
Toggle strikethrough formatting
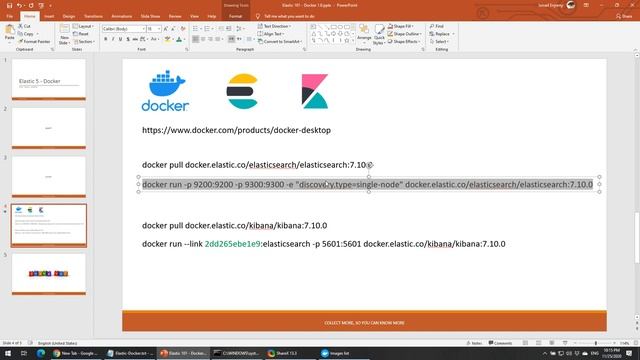[135, 39]
